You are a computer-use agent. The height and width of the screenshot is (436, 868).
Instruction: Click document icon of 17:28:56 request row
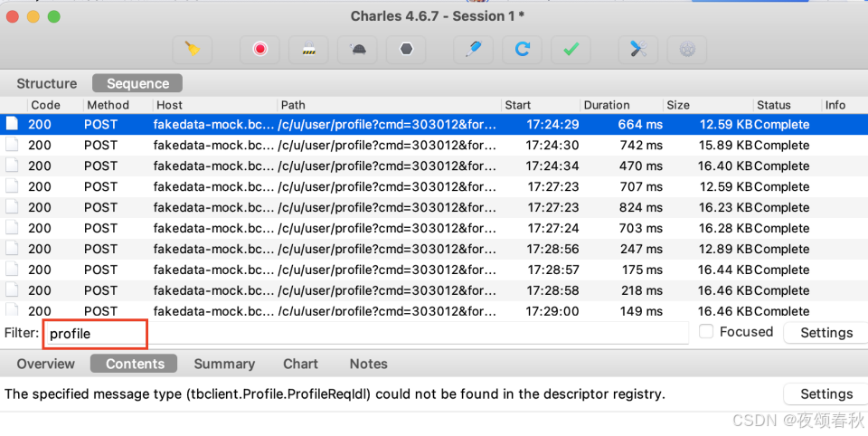point(12,249)
